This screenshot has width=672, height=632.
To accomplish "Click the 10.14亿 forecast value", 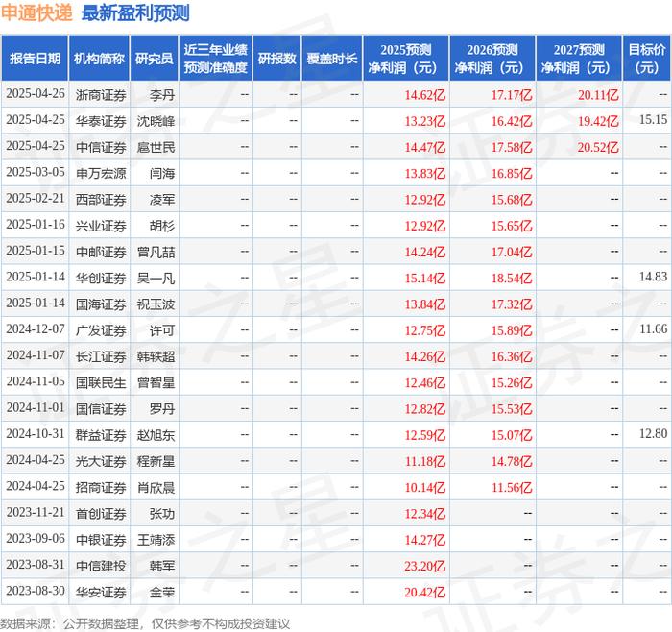I will (x=425, y=487).
